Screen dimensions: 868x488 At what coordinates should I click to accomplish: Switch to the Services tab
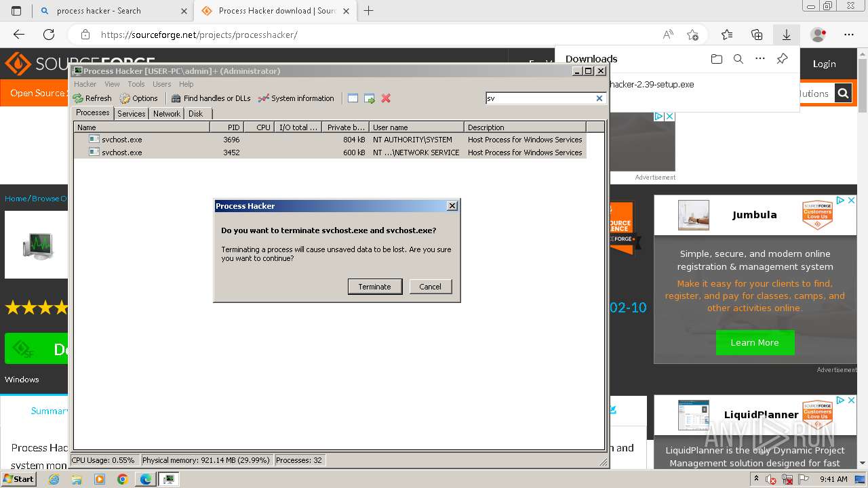pos(132,114)
